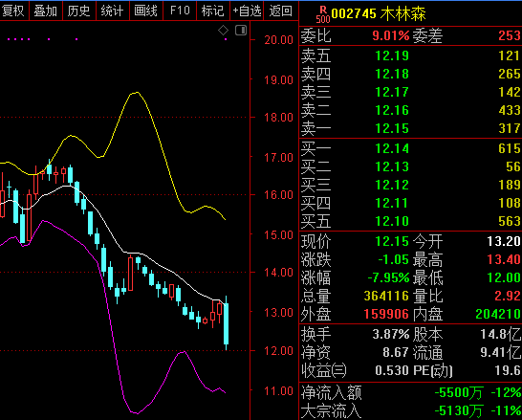Image resolution: width=522 pixels, height=420 pixels.
Task: Activate the 画线 drawing tool button
Action: point(146,11)
